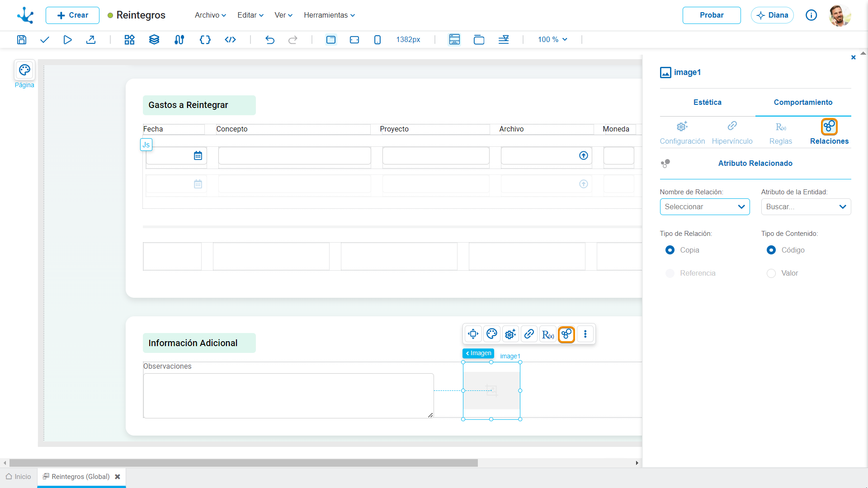Toggle the layout sections view icon
The image size is (868, 488).
[454, 40]
